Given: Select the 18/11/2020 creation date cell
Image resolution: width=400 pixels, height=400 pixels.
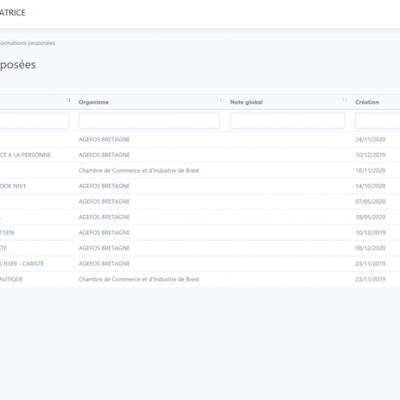Looking at the screenshot, I should click(370, 170).
